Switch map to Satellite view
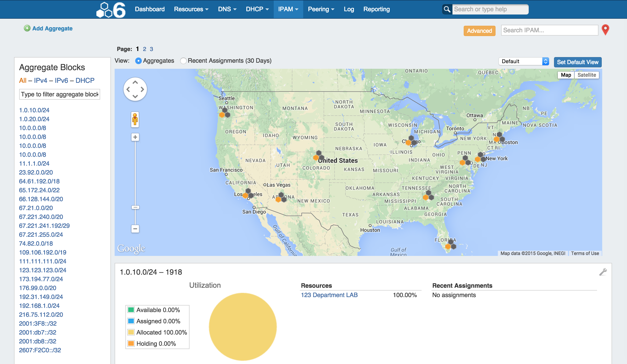This screenshot has height=364, width=627. pyautogui.click(x=587, y=75)
